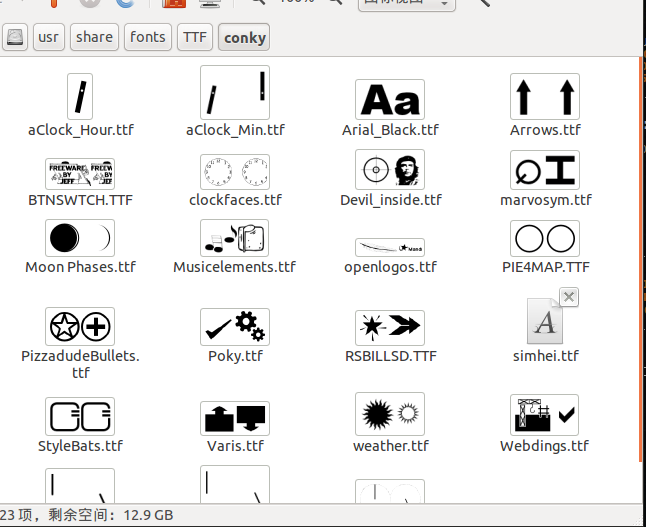Image resolution: width=646 pixels, height=527 pixels.
Task: Select the Poky.ttf checkmark and gears icon
Action: [235, 327]
